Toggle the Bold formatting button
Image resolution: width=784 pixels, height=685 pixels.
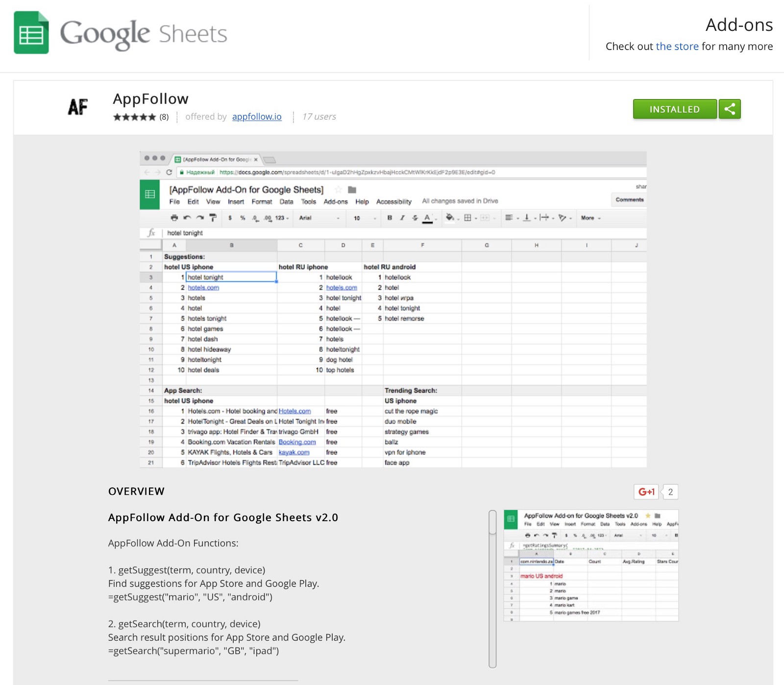390,218
